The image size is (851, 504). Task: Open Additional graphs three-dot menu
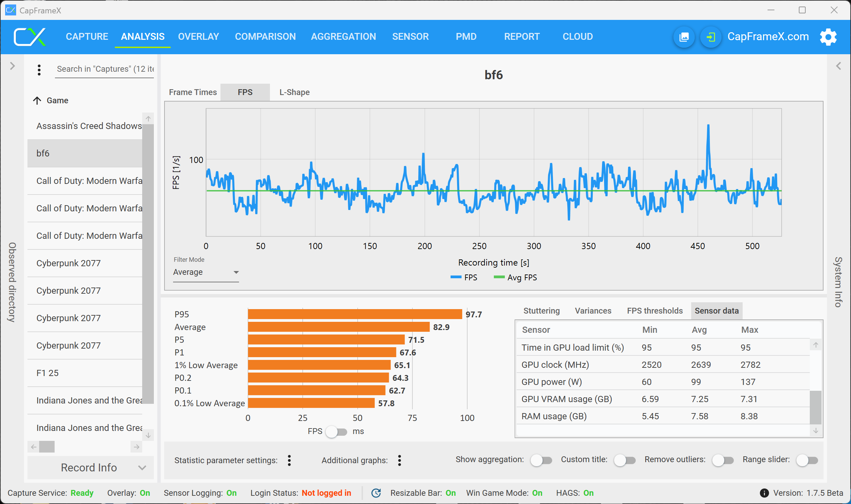pos(399,460)
